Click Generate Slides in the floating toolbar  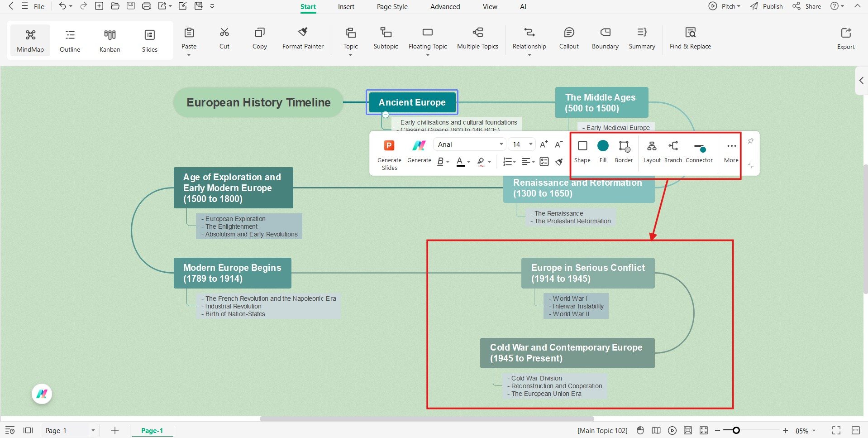(x=389, y=154)
